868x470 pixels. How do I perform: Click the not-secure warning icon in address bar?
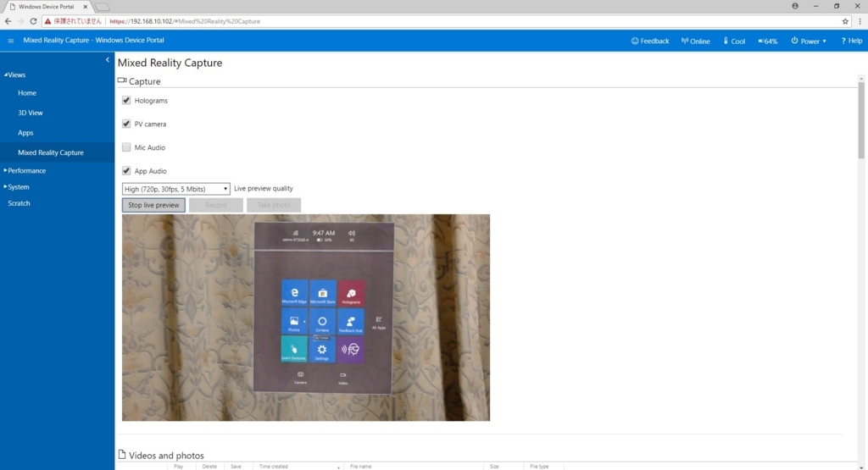pyautogui.click(x=47, y=21)
